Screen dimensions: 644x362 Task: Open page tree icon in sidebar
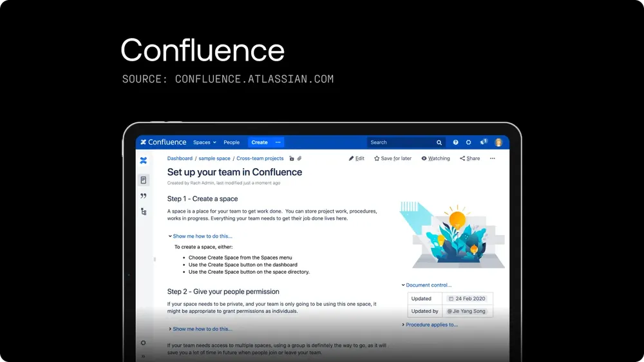coord(143,211)
